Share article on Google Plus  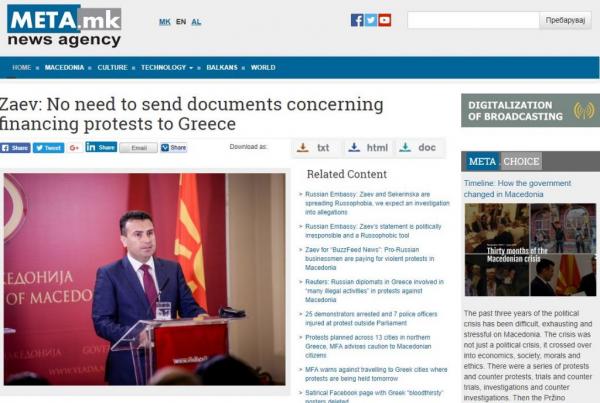pos(74,148)
